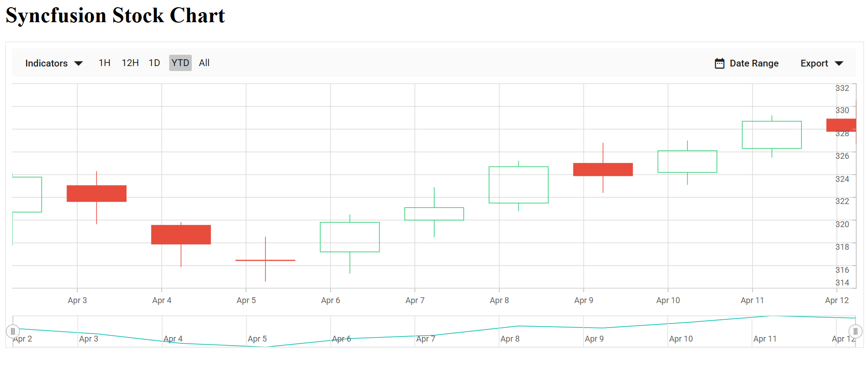
Task: Open the Date Range picker
Action: [747, 63]
